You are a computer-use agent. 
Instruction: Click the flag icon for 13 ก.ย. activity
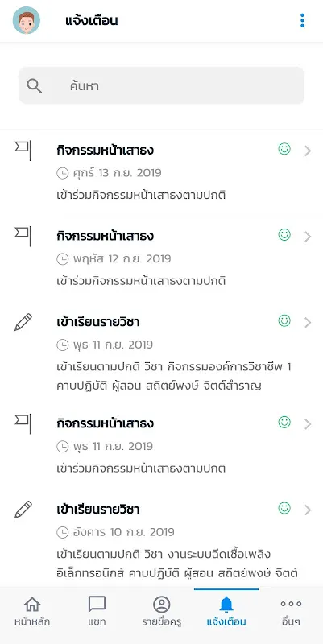tap(23, 151)
